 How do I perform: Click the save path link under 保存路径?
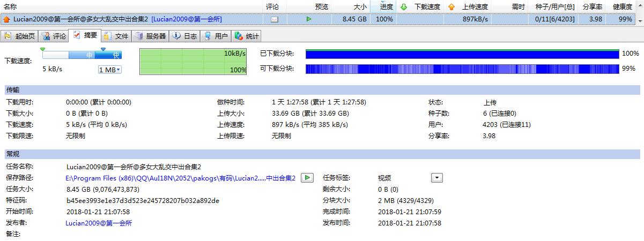180,178
